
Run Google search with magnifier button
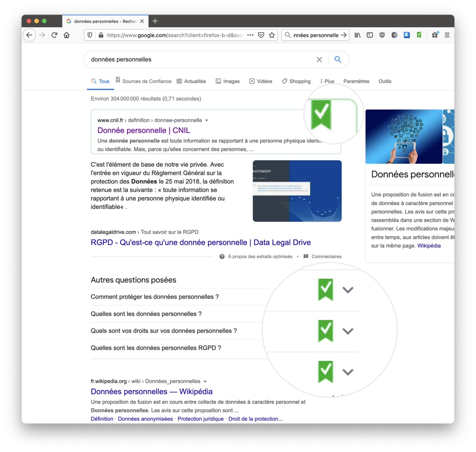[338, 59]
